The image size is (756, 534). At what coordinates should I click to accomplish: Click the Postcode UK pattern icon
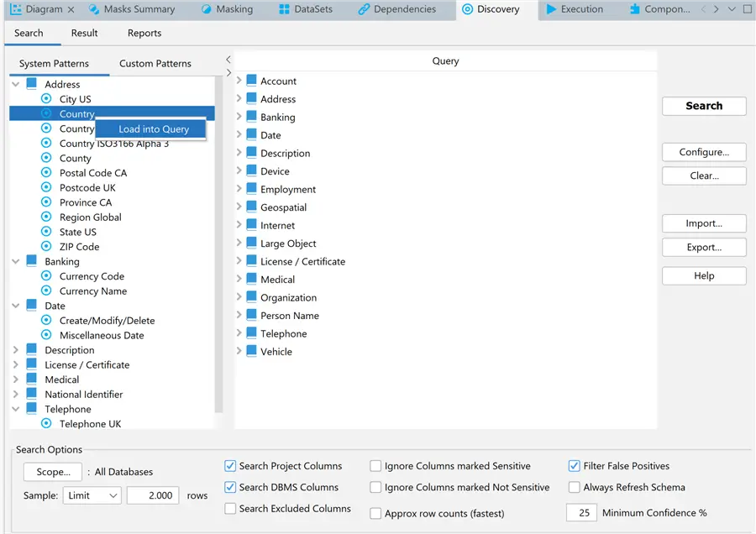coord(46,187)
